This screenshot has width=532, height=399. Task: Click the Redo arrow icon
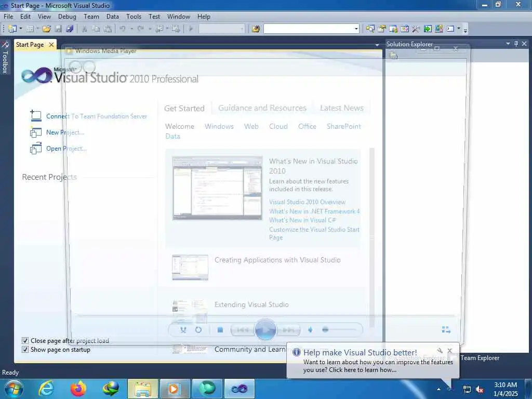(x=140, y=29)
